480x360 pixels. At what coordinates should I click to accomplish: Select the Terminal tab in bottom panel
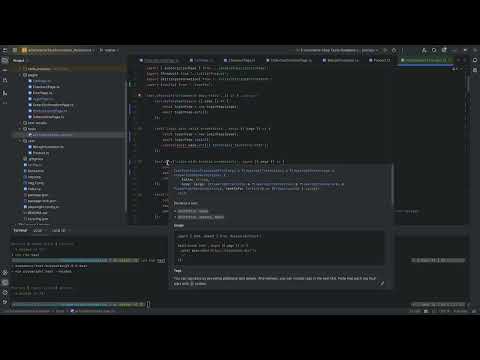pyautogui.click(x=20, y=230)
